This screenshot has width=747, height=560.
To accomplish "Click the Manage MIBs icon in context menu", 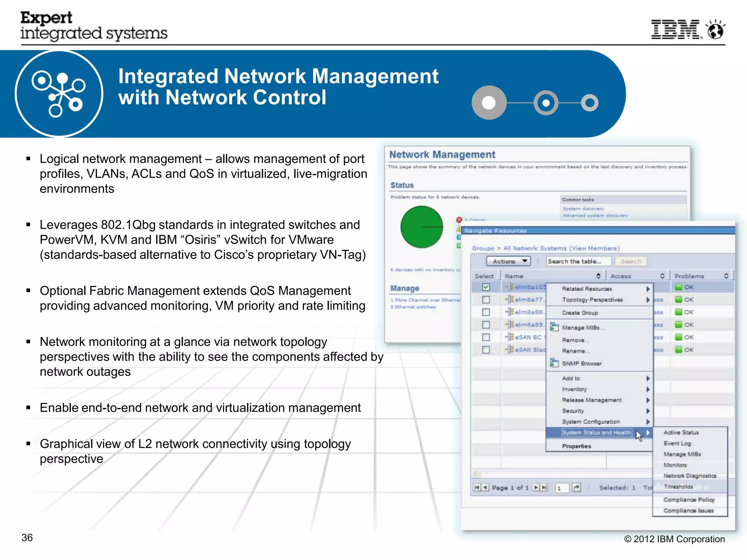I will tap(554, 327).
